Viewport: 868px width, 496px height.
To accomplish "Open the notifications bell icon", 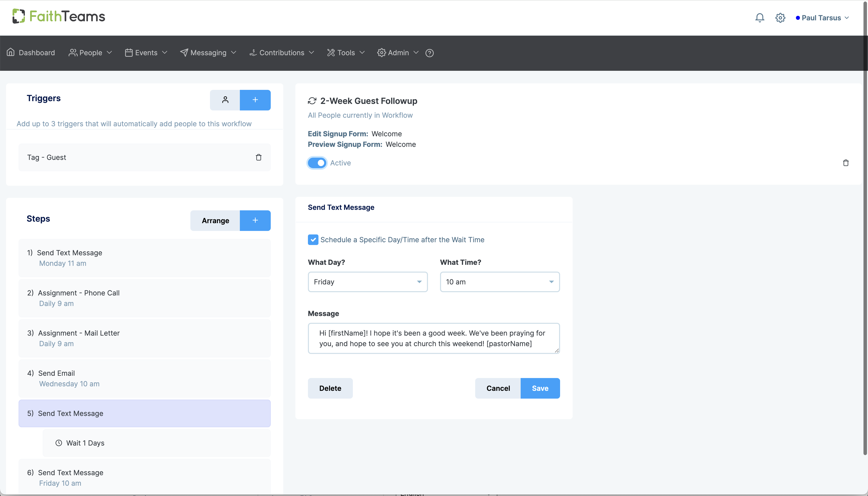I will point(759,18).
